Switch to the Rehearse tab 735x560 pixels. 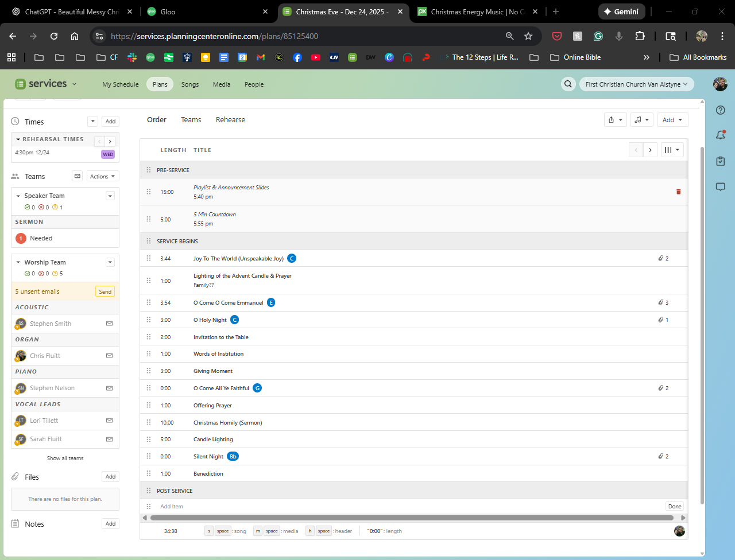pyautogui.click(x=230, y=120)
